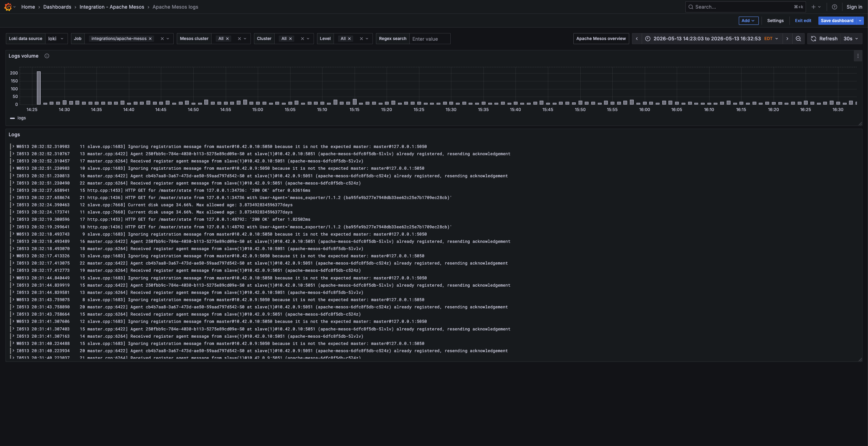The width and height of the screenshot is (868, 446).
Task: Open Save dashboard options arrow
Action: tap(860, 21)
